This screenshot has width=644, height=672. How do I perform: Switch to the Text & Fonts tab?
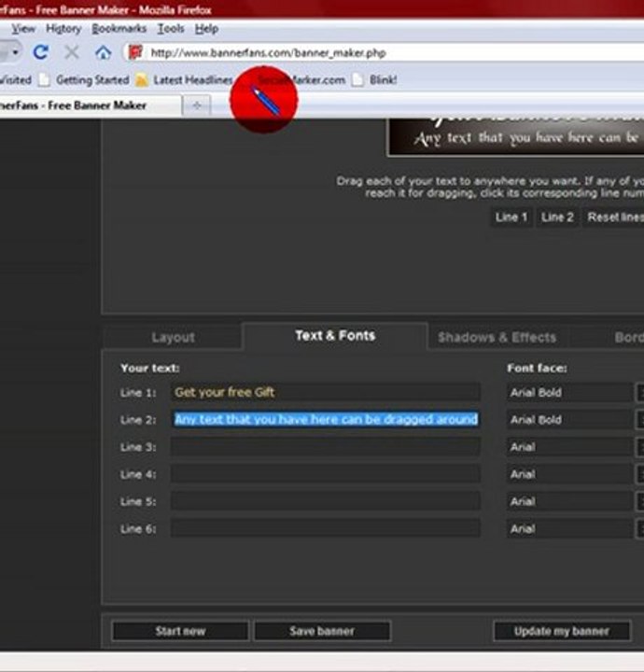pos(335,336)
